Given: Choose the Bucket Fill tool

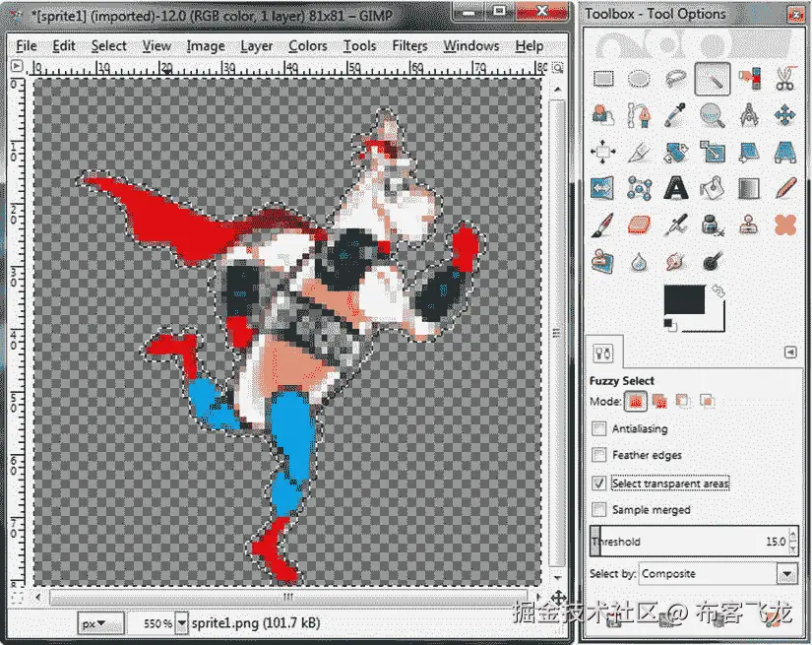Looking at the screenshot, I should coord(710,187).
